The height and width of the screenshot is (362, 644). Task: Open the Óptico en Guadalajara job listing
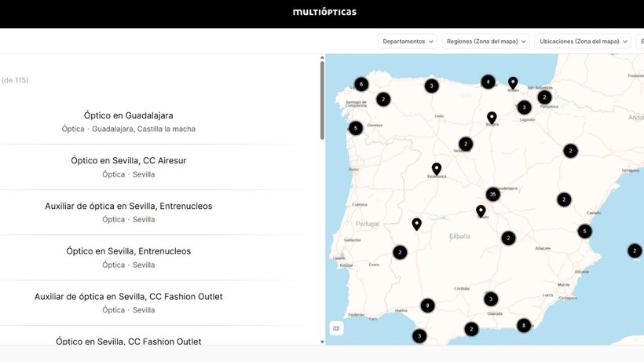click(129, 115)
